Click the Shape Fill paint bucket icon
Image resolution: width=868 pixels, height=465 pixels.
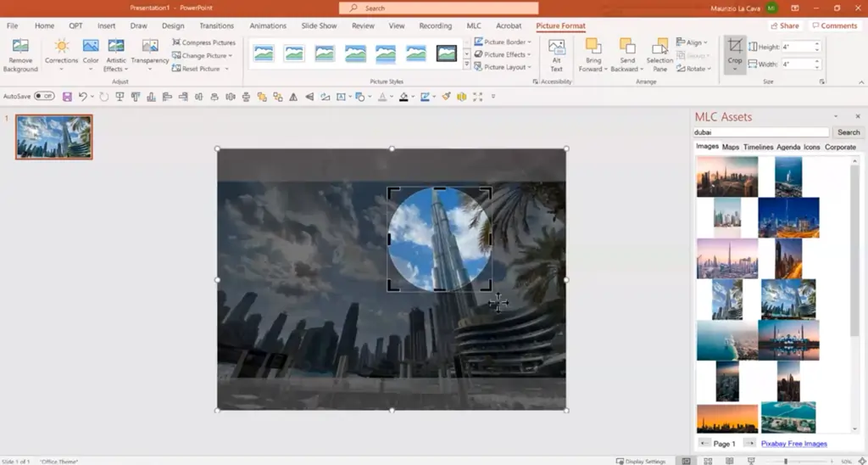(403, 97)
